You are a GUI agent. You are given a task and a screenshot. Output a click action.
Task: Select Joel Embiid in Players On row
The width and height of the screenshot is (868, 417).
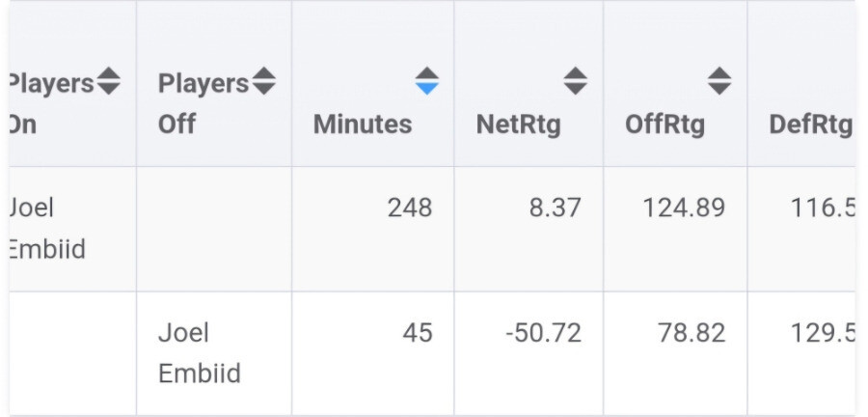point(46,229)
